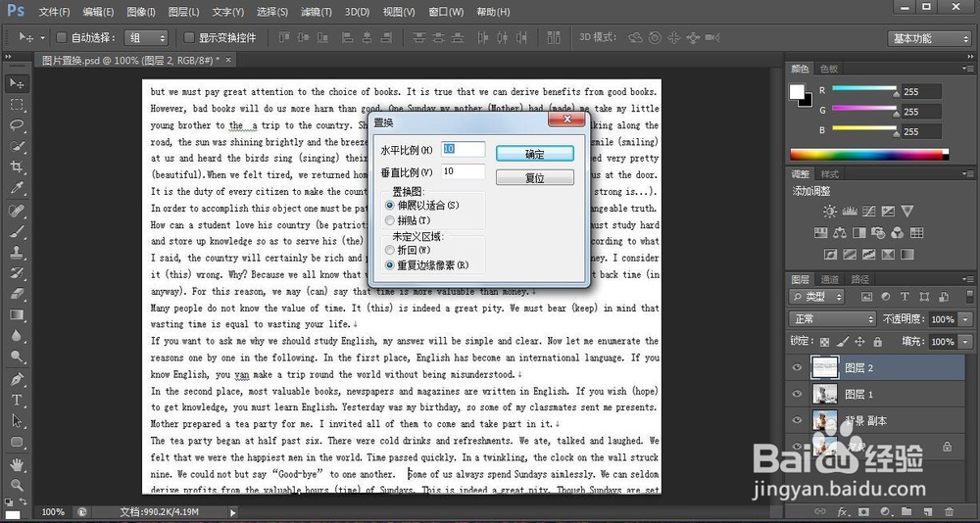Click the delete layer trash icon
This screenshot has height=523, width=980.
(950, 512)
